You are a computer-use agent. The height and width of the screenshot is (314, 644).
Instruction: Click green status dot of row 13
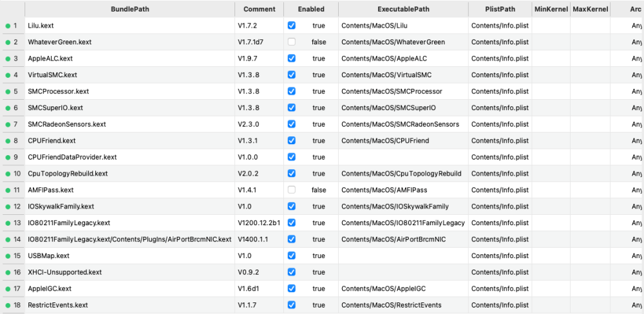pos(7,223)
